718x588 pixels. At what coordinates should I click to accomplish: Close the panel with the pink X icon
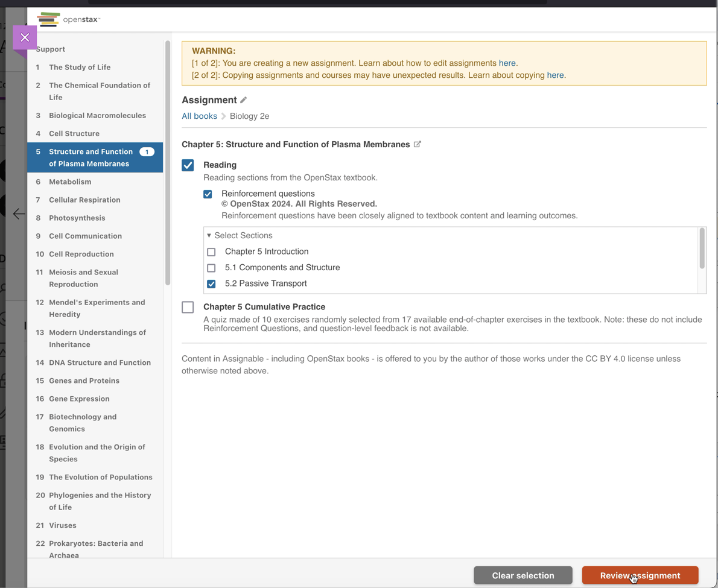25,37
